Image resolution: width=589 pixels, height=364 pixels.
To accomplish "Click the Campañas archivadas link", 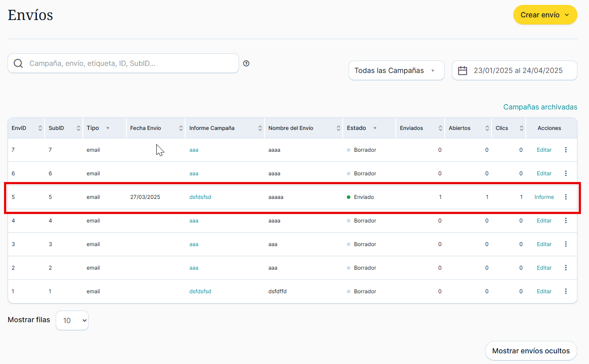I will (540, 107).
